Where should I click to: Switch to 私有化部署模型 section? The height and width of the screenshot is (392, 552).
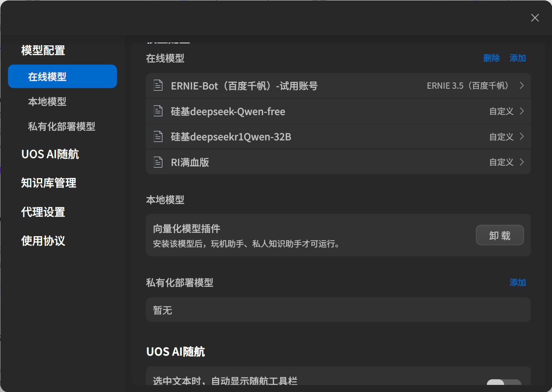(62, 126)
